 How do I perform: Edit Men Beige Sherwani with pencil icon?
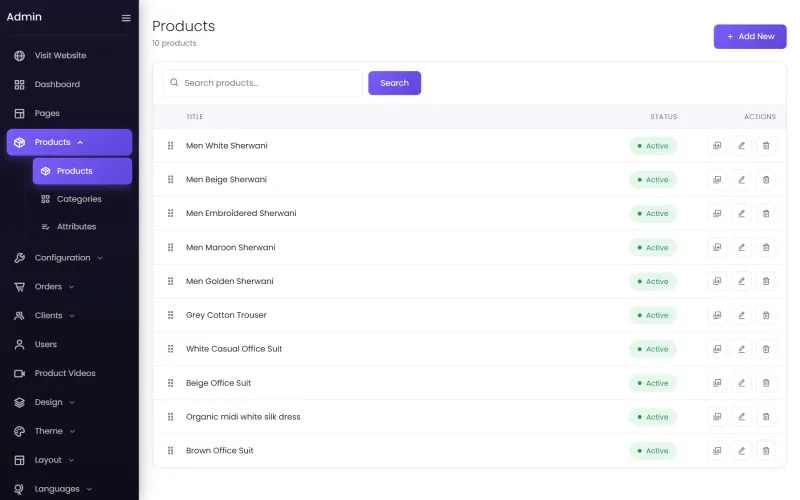[x=741, y=180]
